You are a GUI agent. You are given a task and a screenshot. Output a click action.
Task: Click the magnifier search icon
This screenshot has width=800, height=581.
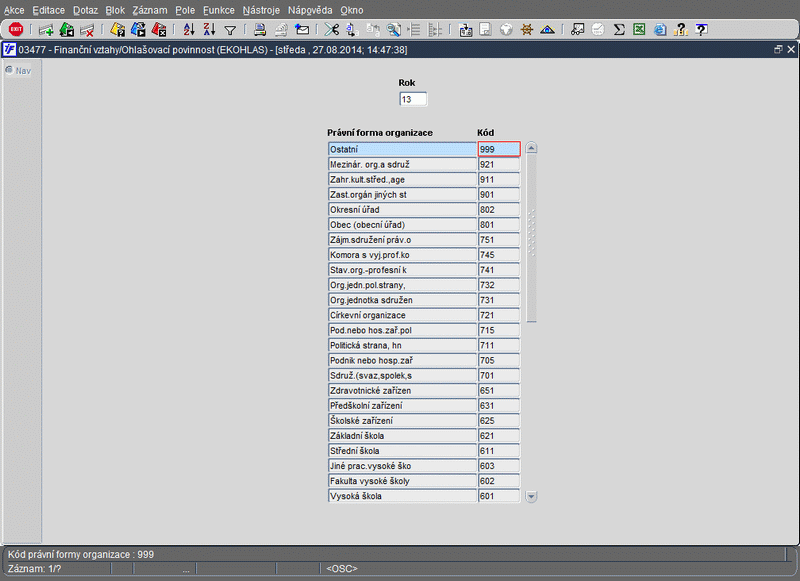click(393, 30)
